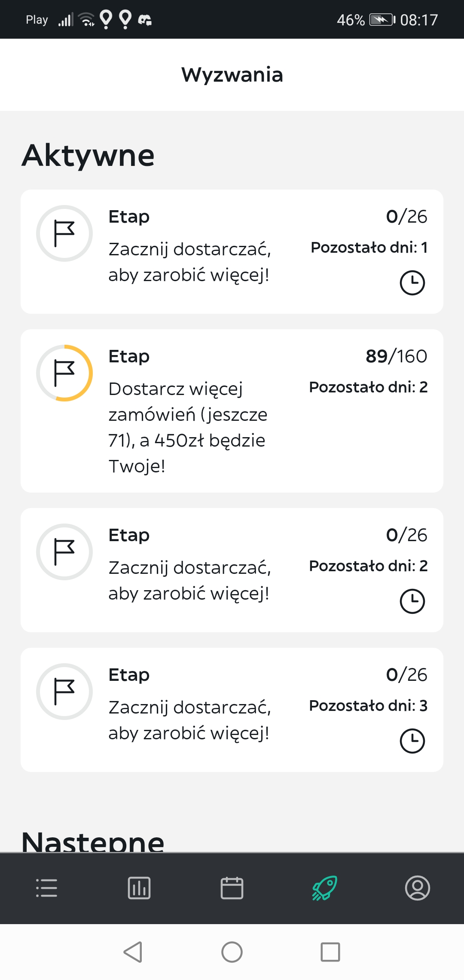Tap "Pozostało dni: 3" label
This screenshot has height=980, width=464.
coord(368,706)
